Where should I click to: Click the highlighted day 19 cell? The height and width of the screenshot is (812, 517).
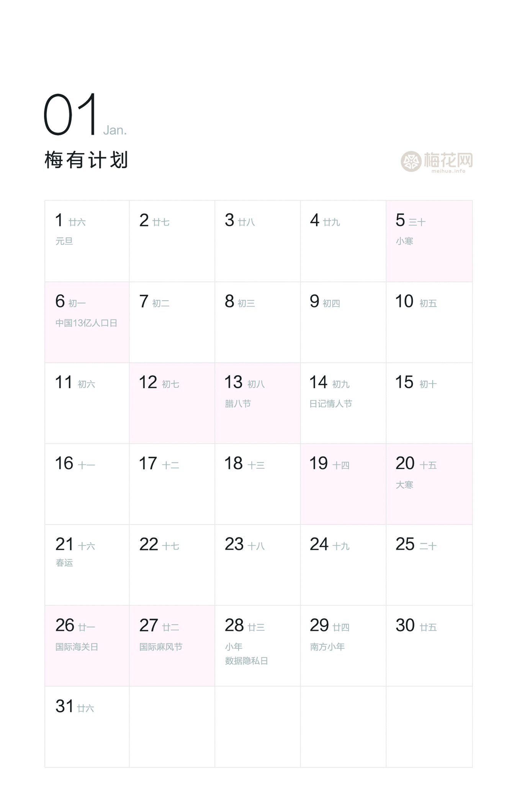(343, 484)
